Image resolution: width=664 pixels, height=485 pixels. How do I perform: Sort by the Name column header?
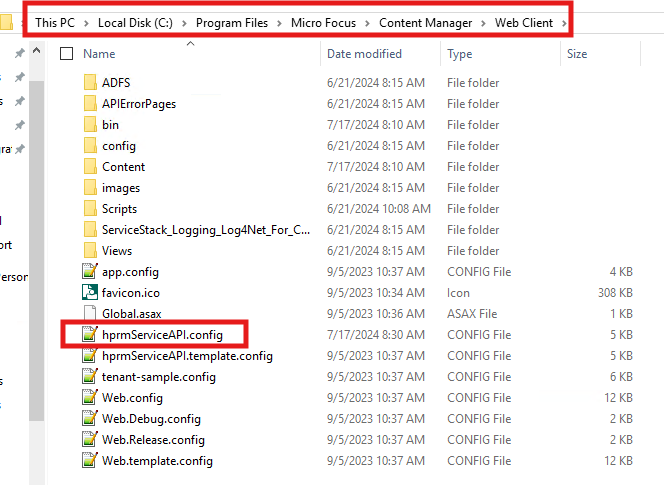point(99,54)
